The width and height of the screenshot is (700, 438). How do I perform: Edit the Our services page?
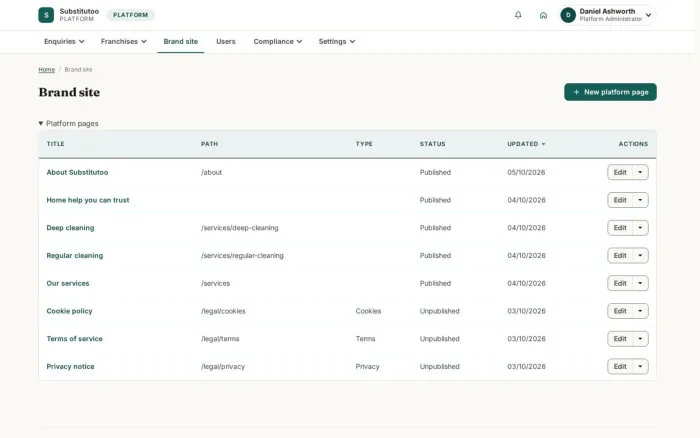pos(620,283)
